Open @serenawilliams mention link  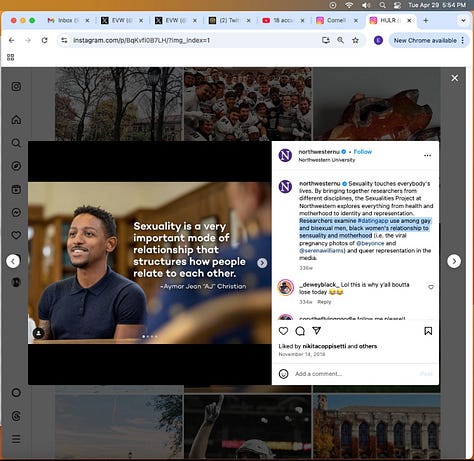point(322,251)
